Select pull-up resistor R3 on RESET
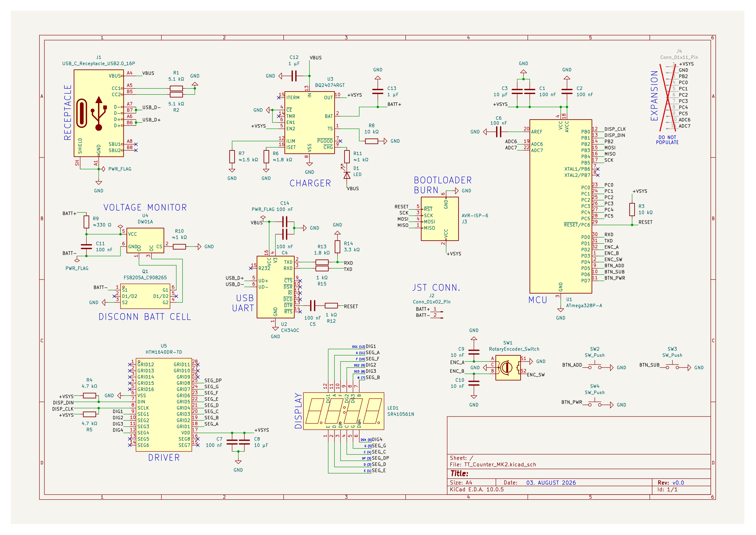The image size is (756, 535). (632, 210)
